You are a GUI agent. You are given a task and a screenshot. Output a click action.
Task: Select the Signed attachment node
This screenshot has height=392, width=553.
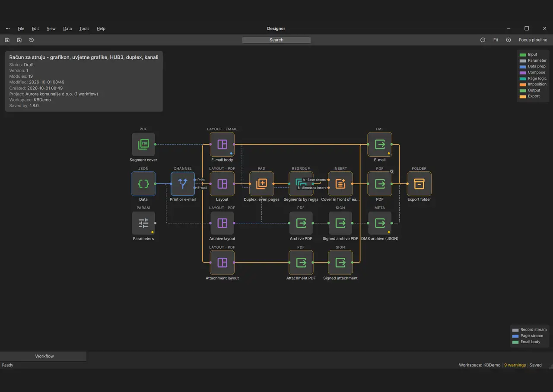click(x=340, y=262)
